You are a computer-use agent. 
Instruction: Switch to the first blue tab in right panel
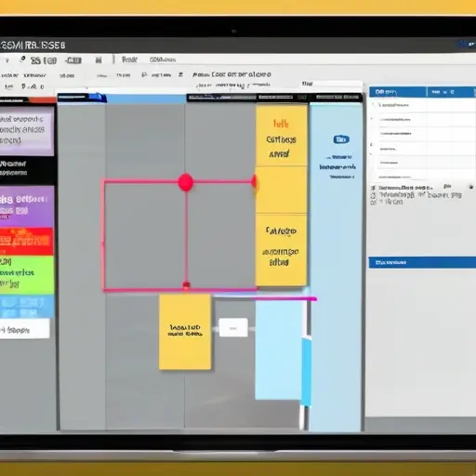398,92
